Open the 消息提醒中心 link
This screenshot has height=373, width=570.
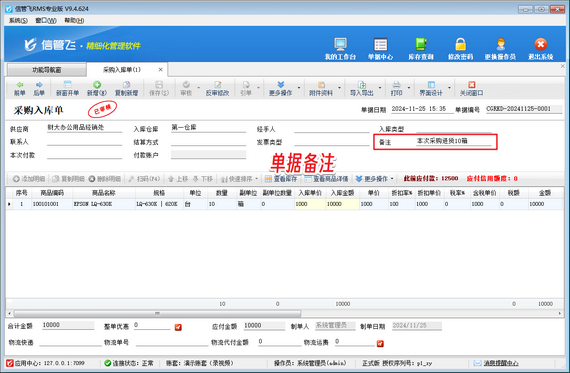click(501, 363)
